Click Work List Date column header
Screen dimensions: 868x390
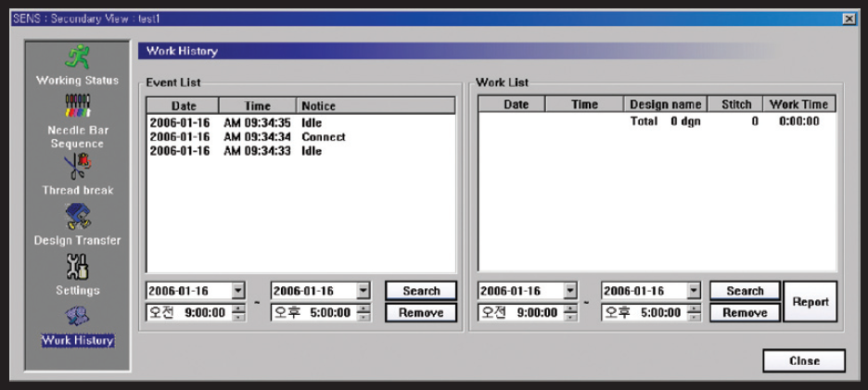click(x=512, y=105)
